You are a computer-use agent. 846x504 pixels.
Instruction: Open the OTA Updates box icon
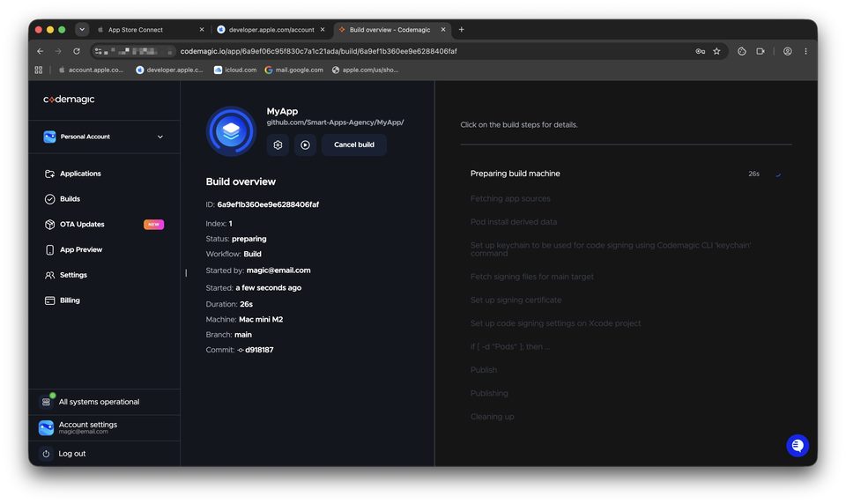click(x=49, y=225)
